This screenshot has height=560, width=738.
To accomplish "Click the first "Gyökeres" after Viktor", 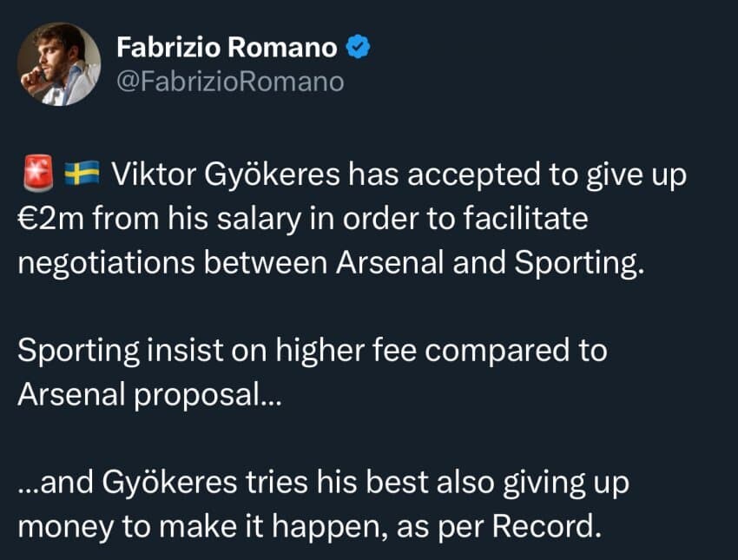I will [x=272, y=175].
